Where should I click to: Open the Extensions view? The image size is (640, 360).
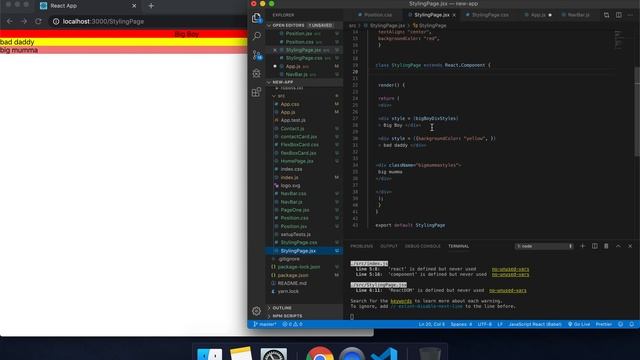tap(256, 92)
